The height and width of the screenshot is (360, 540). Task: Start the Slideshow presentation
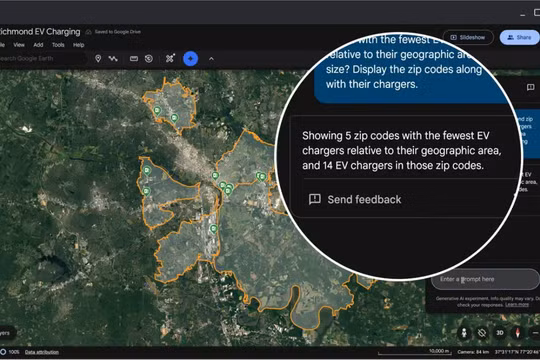coord(468,37)
